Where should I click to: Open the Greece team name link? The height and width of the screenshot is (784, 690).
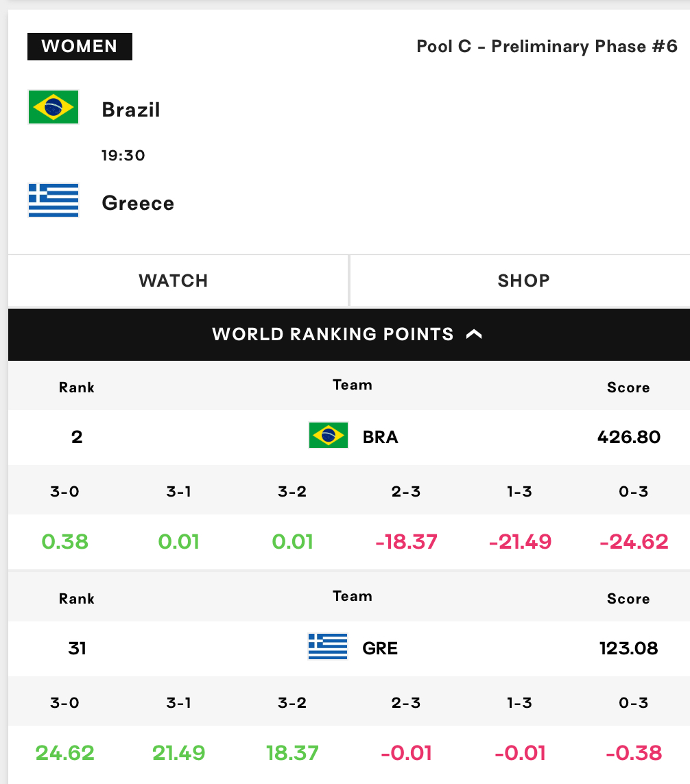coord(138,203)
